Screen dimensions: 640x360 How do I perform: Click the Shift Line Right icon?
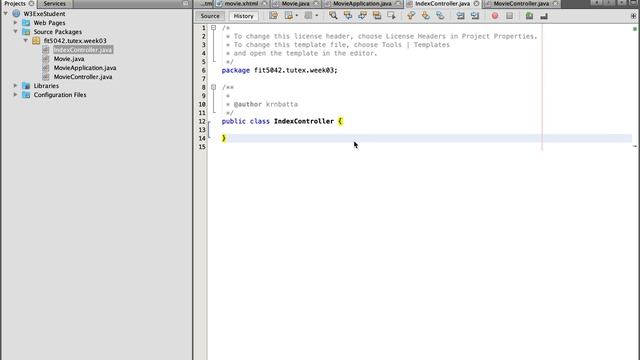pos(475,16)
